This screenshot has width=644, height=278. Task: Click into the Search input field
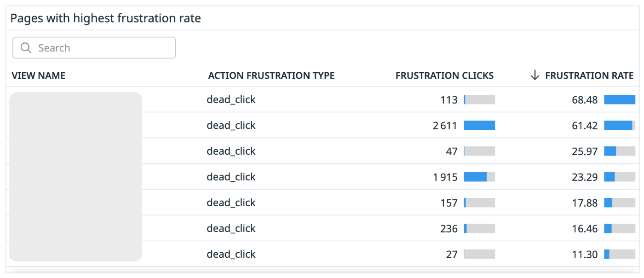click(94, 48)
